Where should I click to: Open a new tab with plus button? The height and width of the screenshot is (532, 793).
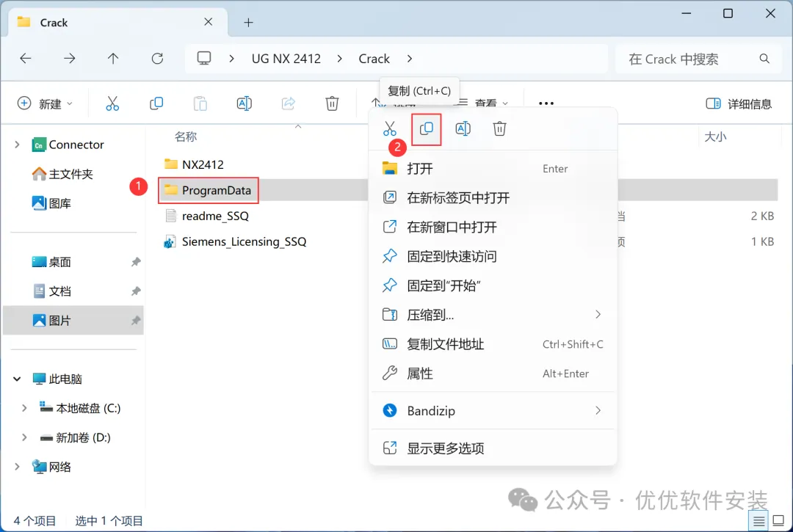(x=248, y=22)
